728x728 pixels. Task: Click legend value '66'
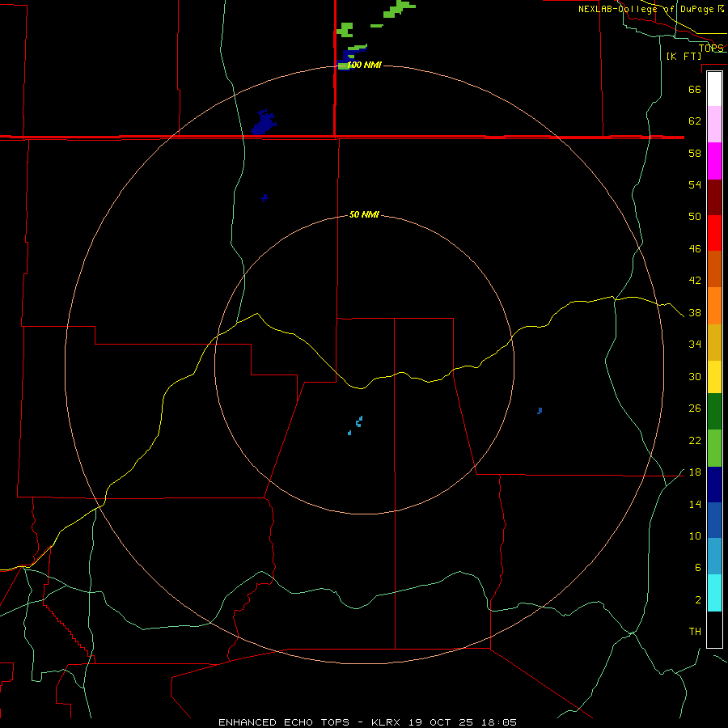point(695,89)
